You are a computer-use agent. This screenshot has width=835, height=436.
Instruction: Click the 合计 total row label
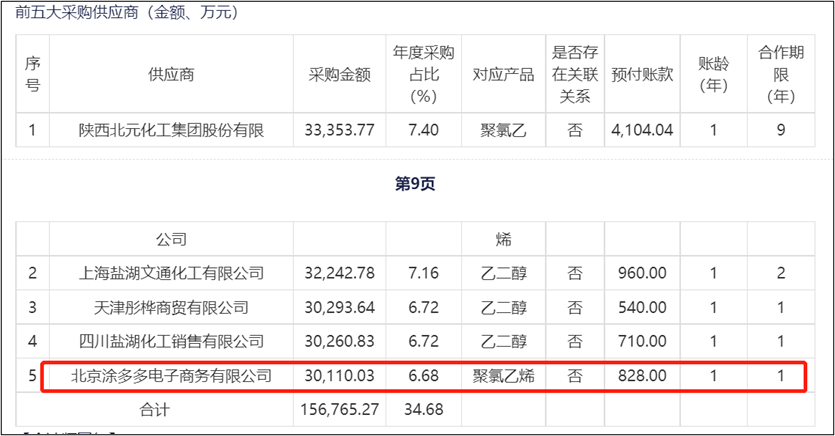(x=154, y=409)
